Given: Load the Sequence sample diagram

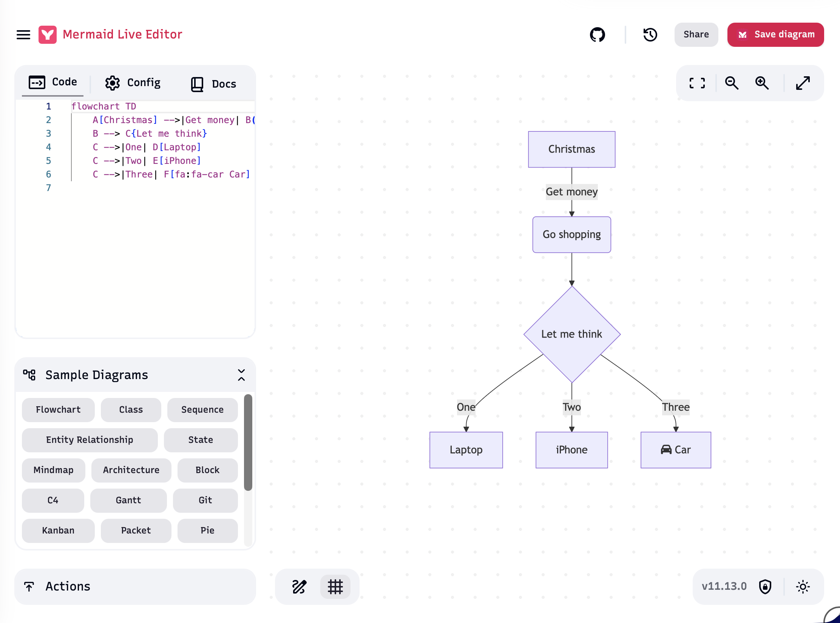Looking at the screenshot, I should click(202, 410).
